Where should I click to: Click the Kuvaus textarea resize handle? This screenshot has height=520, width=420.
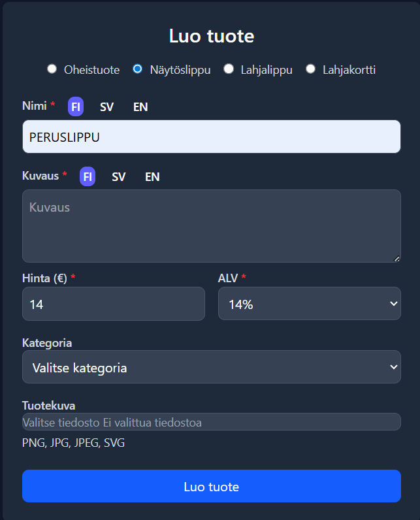[x=397, y=259]
